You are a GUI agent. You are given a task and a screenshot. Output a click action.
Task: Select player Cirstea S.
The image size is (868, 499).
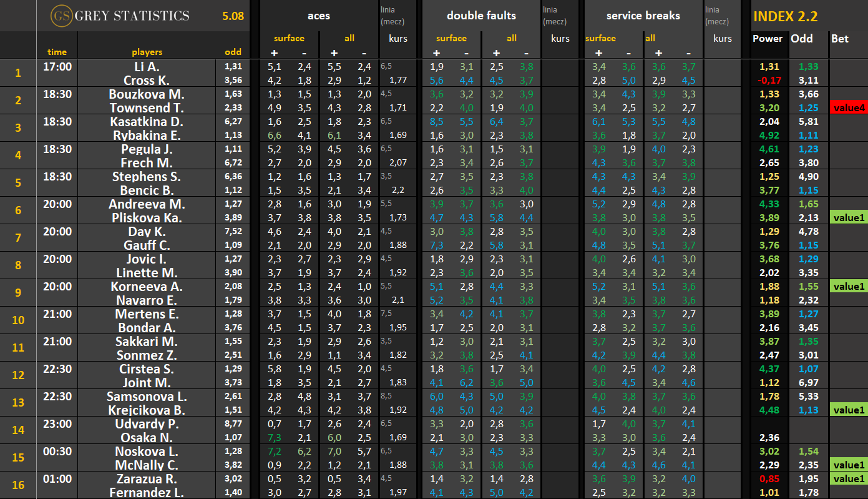click(x=147, y=368)
